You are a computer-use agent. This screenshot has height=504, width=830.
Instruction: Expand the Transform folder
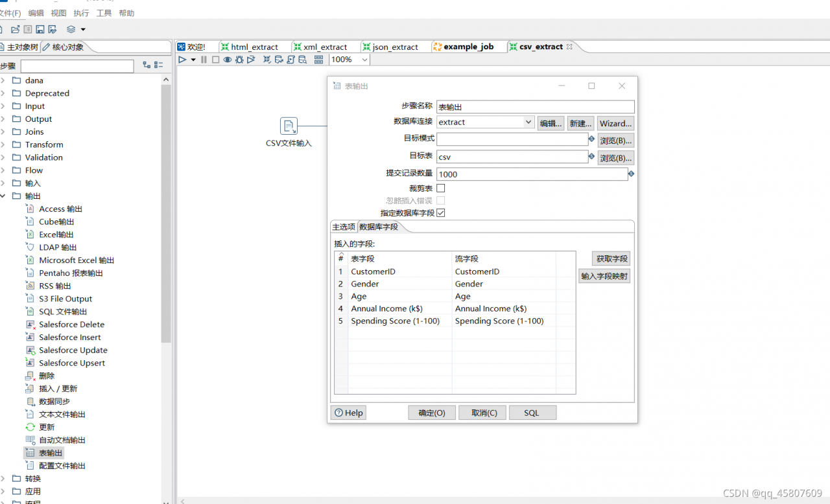3,144
